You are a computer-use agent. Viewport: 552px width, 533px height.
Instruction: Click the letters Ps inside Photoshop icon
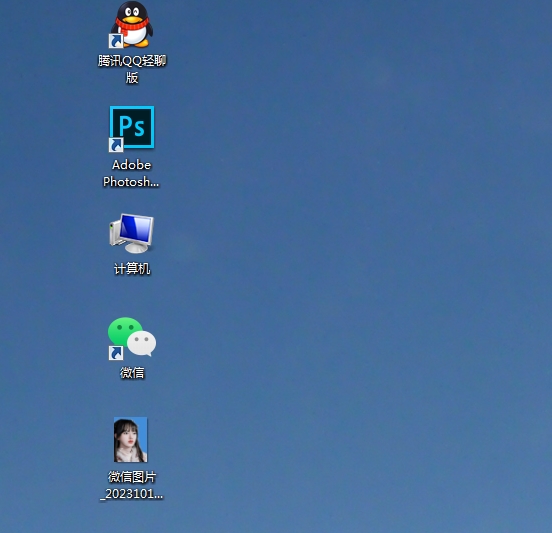point(132,126)
